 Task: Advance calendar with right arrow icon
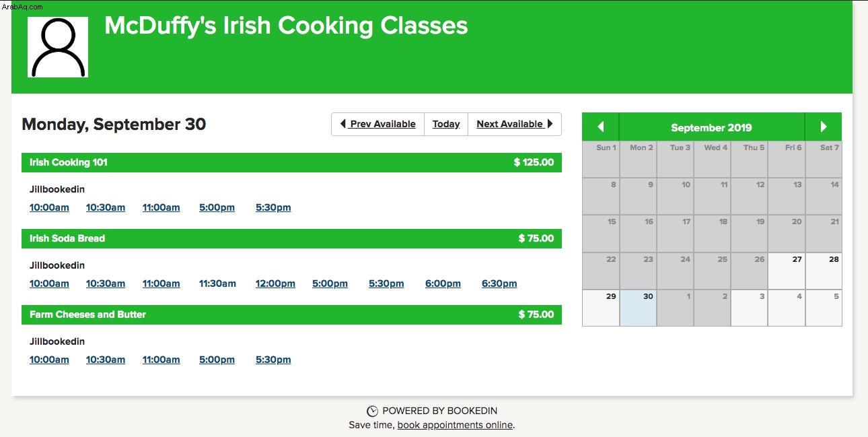tap(823, 127)
